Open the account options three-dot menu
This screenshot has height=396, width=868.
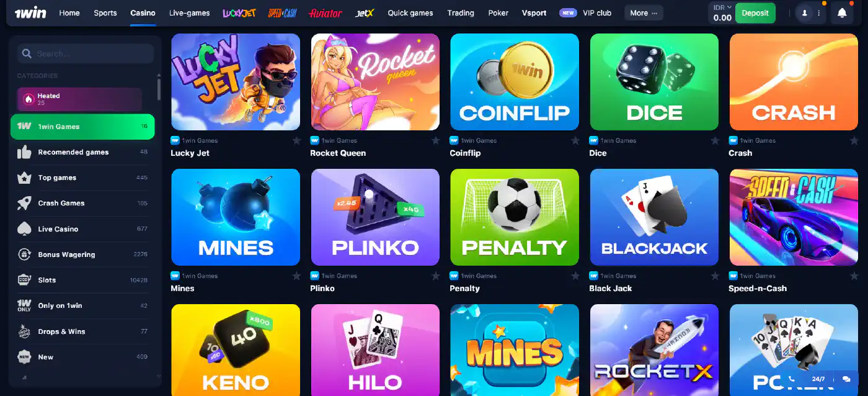(819, 13)
